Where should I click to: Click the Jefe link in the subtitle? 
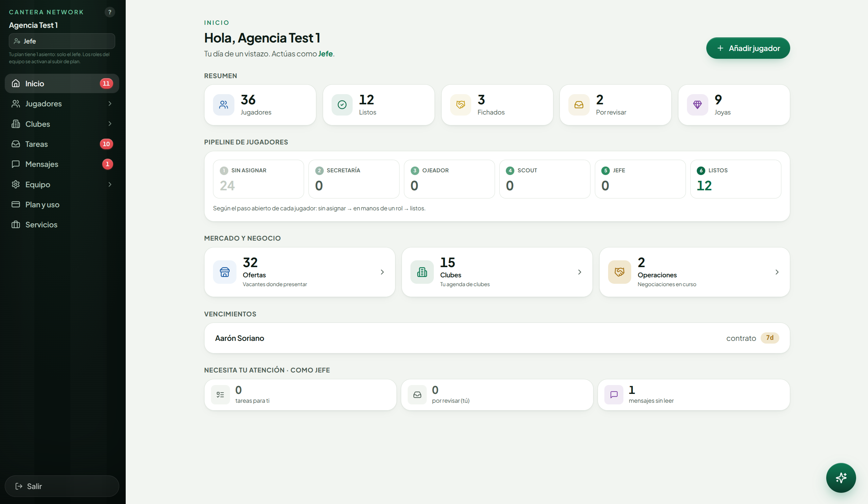tap(325, 54)
